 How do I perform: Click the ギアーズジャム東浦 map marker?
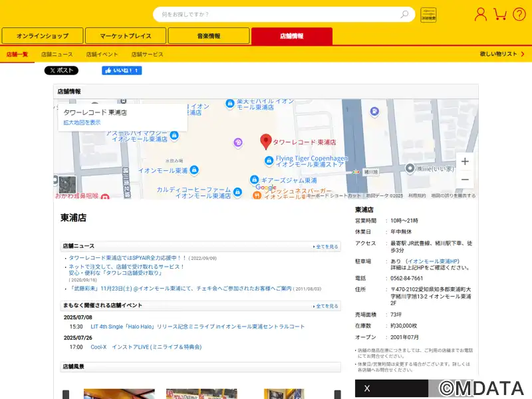click(254, 180)
